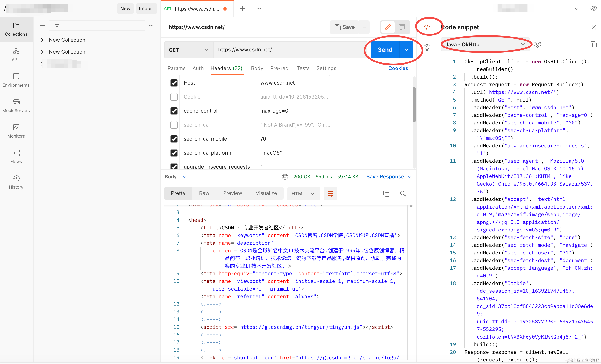Click the Send button
Image resolution: width=601 pixels, height=364 pixels.
pos(385,50)
